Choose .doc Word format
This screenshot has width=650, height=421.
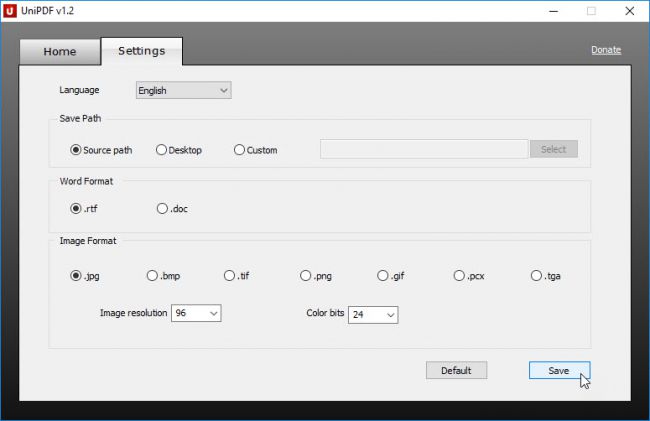tap(172, 208)
